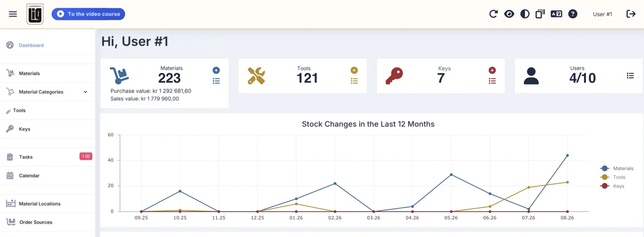Viewport: 644px width, 237px height.
Task: Open the help question mark icon
Action: coord(573,14)
